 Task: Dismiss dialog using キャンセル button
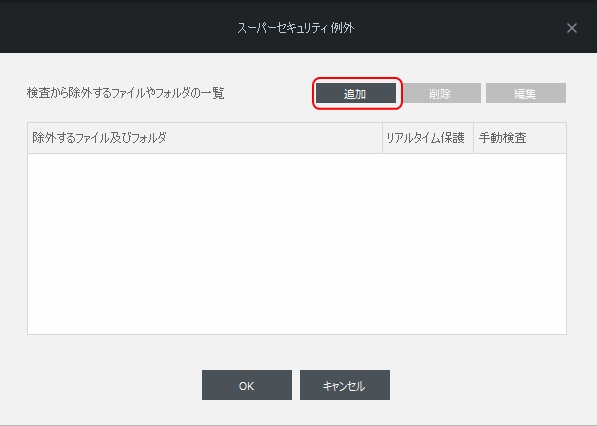(x=345, y=385)
